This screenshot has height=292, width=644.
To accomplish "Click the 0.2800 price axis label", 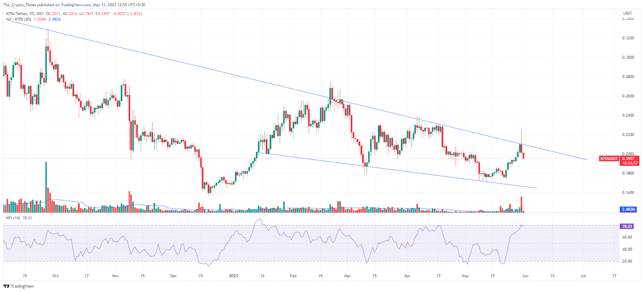I will pyautogui.click(x=628, y=76).
